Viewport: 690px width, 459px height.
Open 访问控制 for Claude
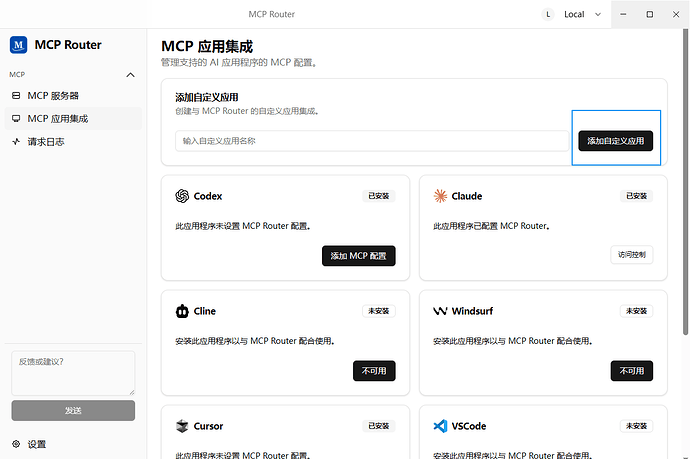click(x=631, y=254)
